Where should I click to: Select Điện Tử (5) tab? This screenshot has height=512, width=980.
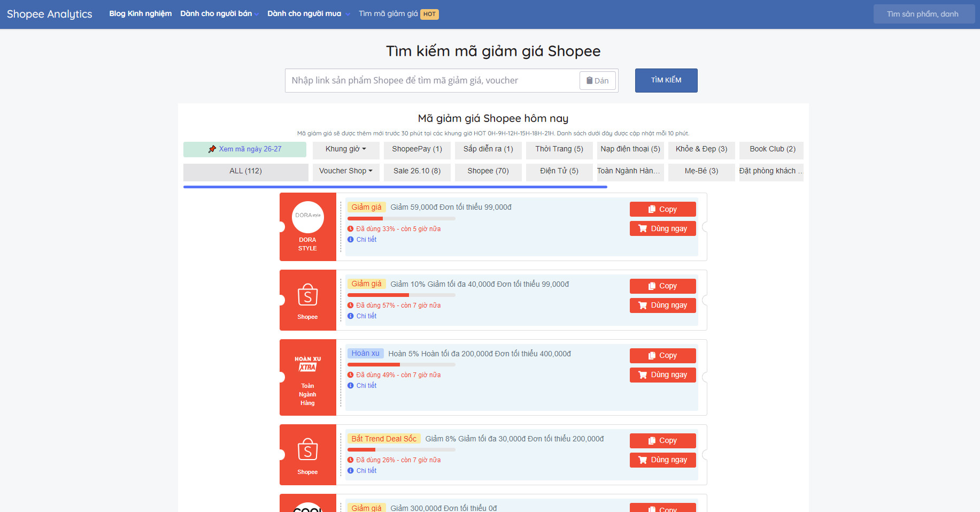tap(559, 171)
